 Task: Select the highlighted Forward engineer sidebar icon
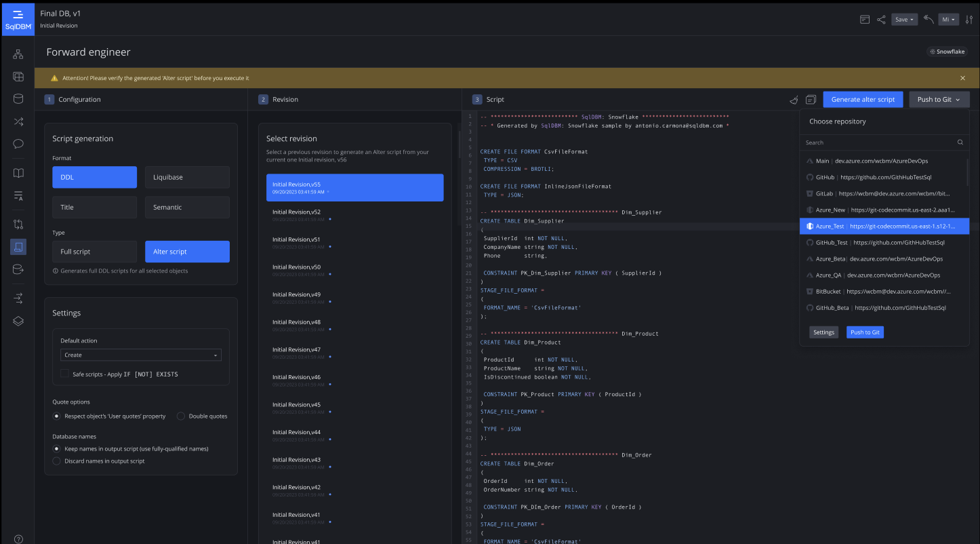coord(18,247)
